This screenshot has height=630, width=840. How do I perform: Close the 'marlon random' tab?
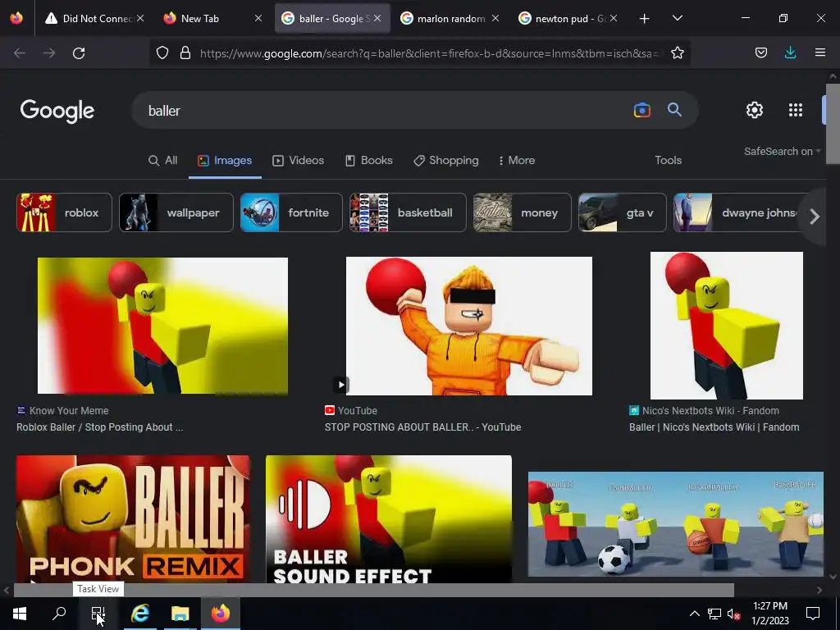[x=495, y=18]
